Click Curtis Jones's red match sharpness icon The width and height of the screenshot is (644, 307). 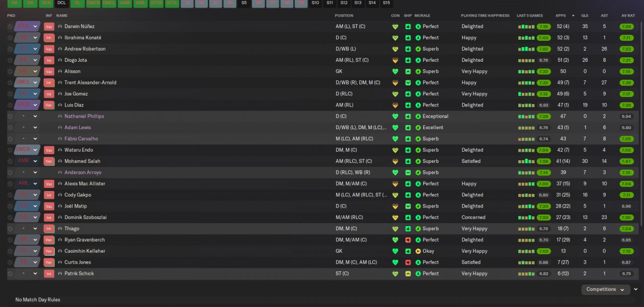[x=408, y=262]
